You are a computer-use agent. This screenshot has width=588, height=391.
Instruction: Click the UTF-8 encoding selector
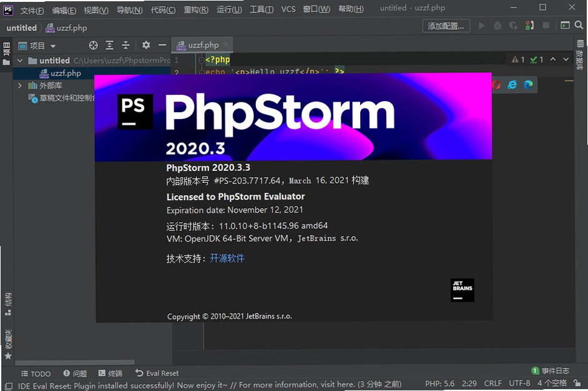(519, 384)
